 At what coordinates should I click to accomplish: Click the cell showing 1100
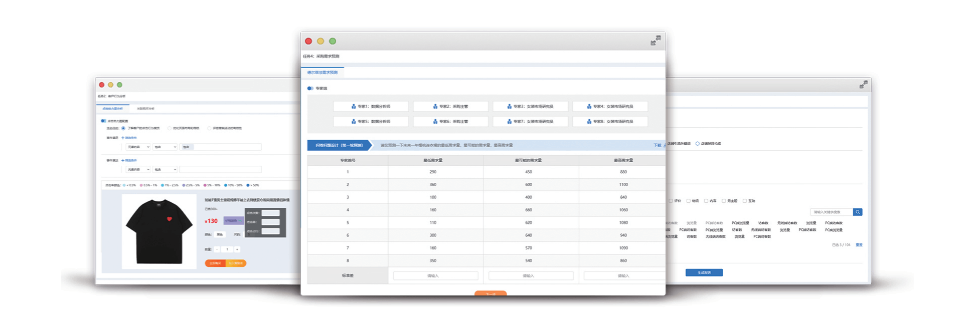623,184
